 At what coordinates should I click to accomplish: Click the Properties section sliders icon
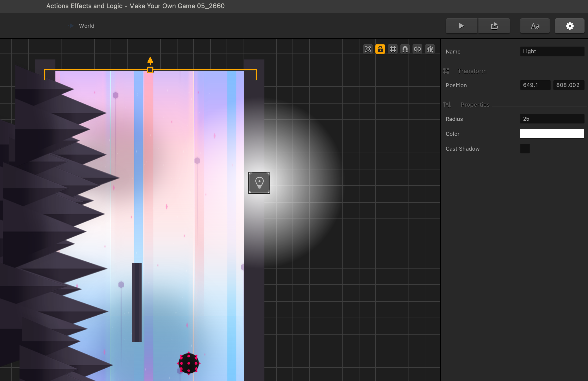pos(447,105)
